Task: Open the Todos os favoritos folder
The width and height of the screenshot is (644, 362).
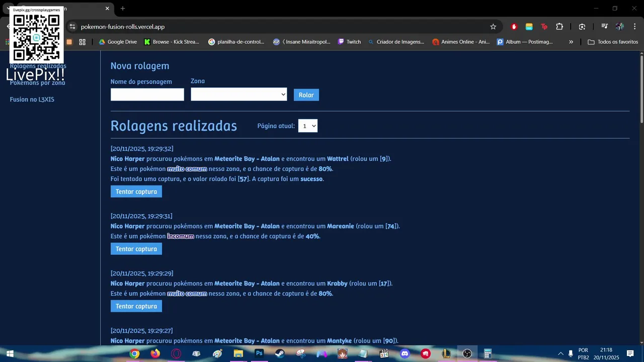Action: click(x=613, y=42)
